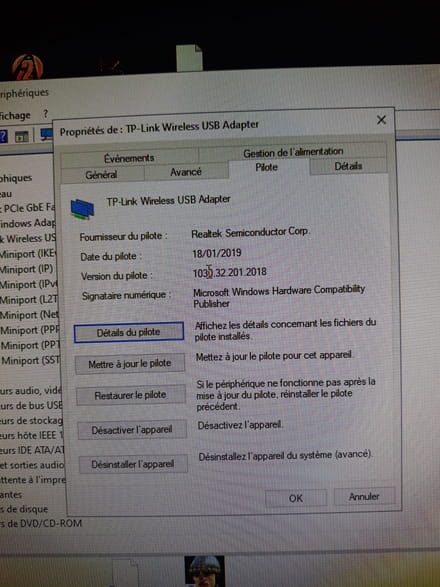Click driver date 18/01/2019 text

(x=217, y=253)
